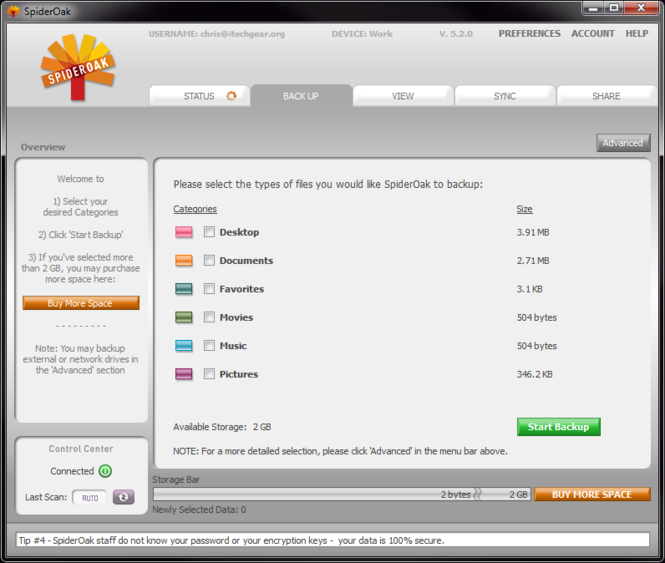The width and height of the screenshot is (665, 563).
Task: Click the Advanced button
Action: (623, 143)
